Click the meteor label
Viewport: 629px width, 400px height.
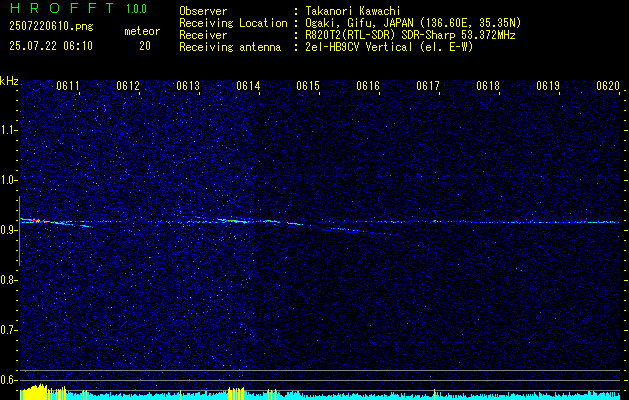point(142,31)
